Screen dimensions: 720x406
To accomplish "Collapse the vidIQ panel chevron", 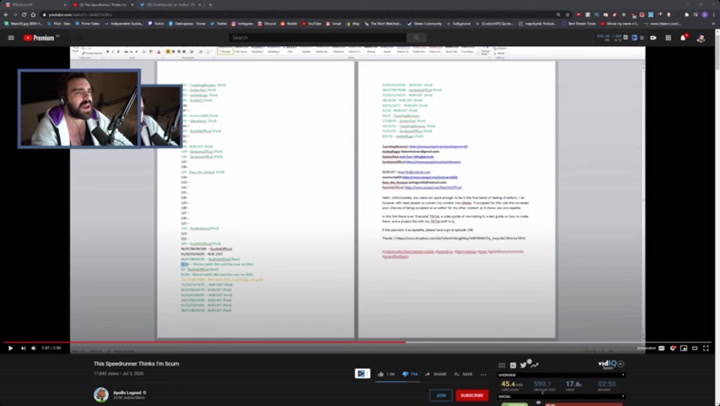I will [620, 364].
